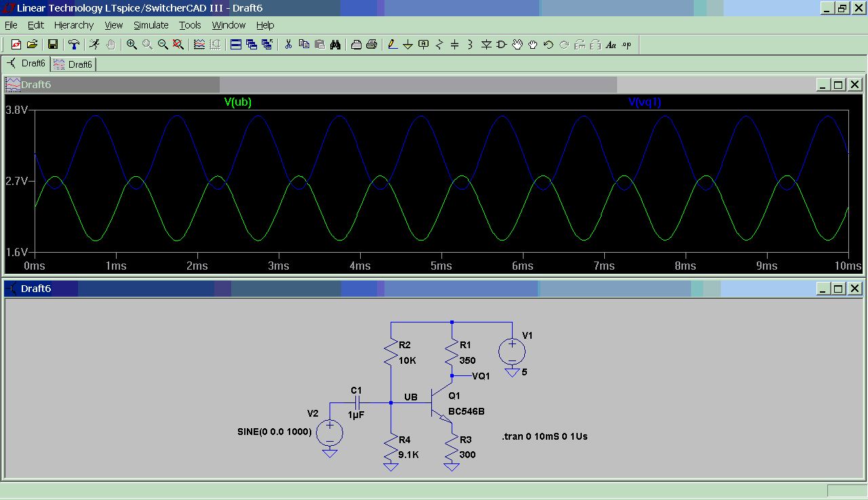868x500 pixels.
Task: Select the Diode component tool
Action: (486, 45)
